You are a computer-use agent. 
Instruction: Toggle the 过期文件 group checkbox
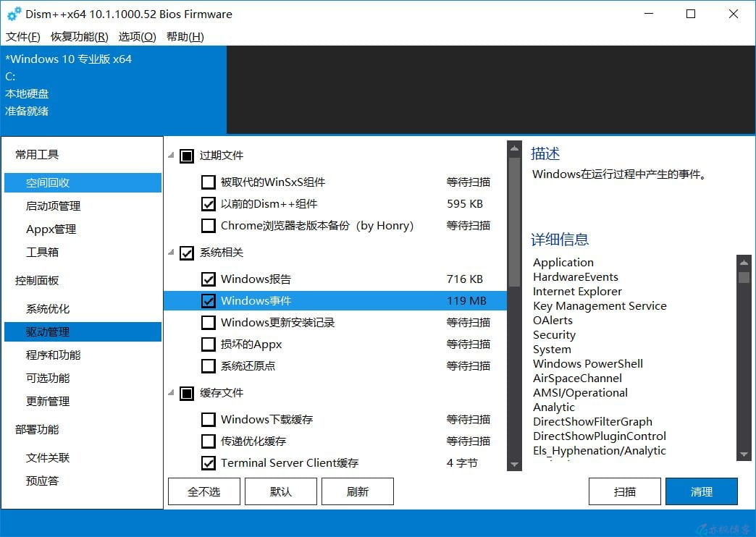pyautogui.click(x=187, y=156)
